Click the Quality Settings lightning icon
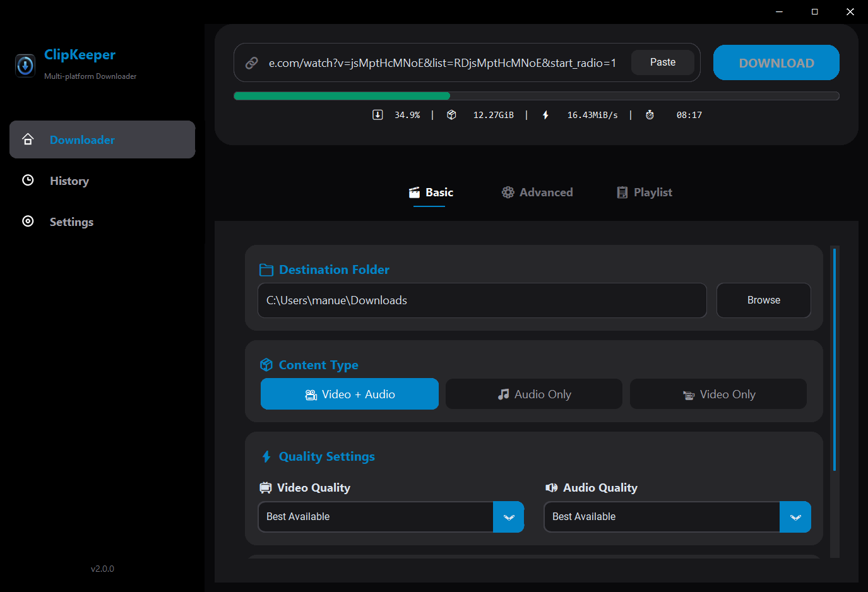This screenshot has width=868, height=592. point(266,456)
